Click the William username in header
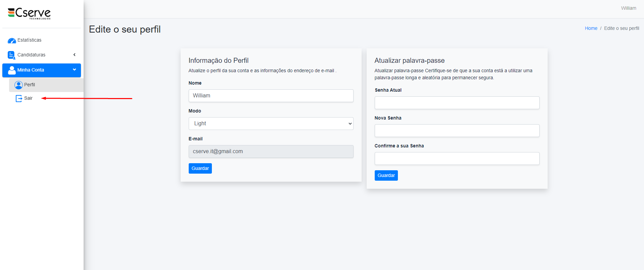 coord(628,8)
